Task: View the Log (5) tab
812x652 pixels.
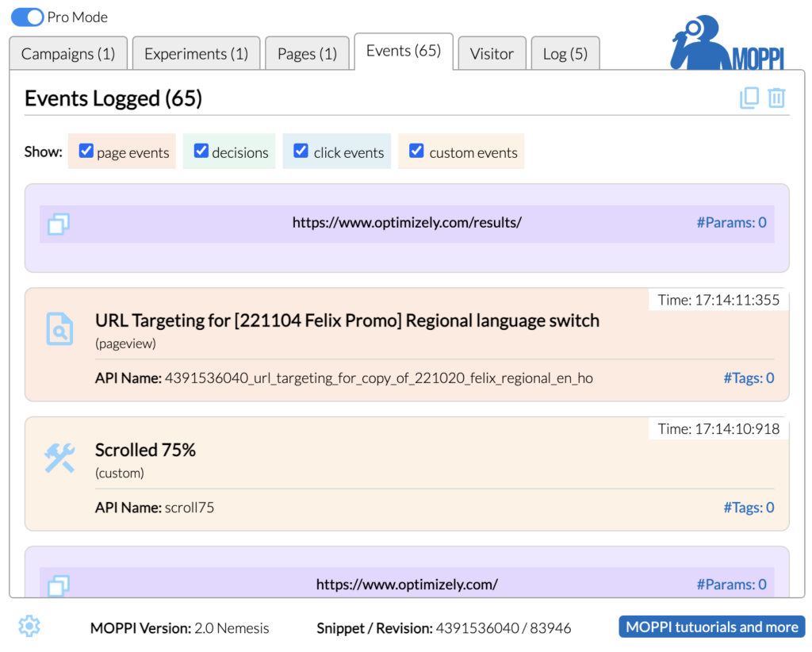Action: tap(565, 53)
